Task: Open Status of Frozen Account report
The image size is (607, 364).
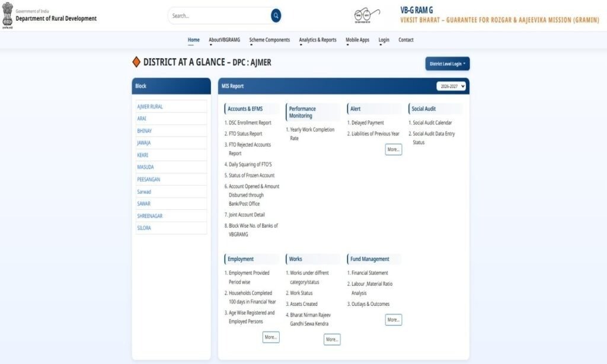Action: coord(251,175)
